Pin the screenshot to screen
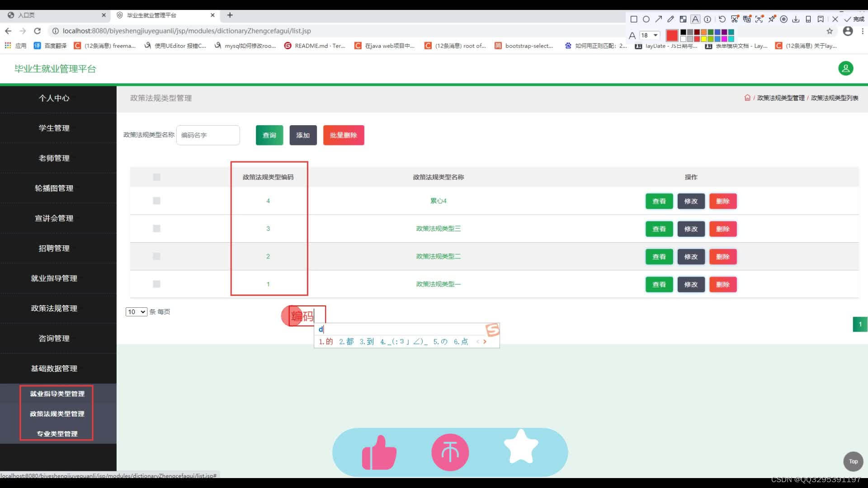868x488 pixels. pyautogui.click(x=772, y=19)
